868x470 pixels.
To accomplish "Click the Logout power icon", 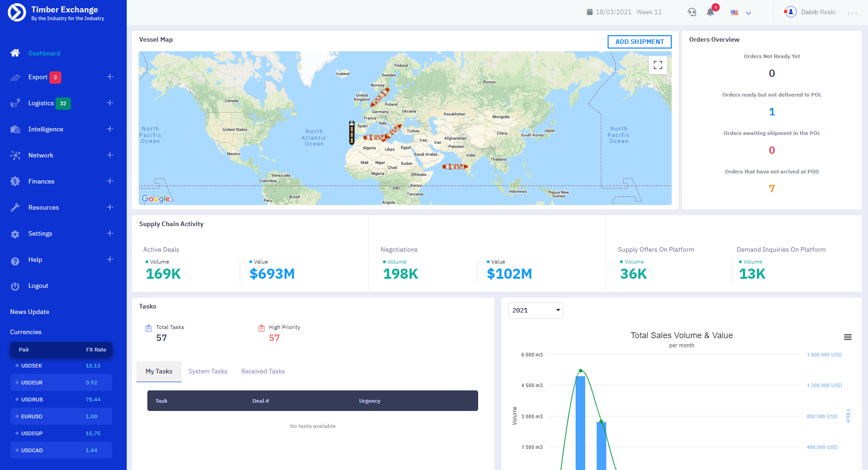I will pyautogui.click(x=15, y=286).
